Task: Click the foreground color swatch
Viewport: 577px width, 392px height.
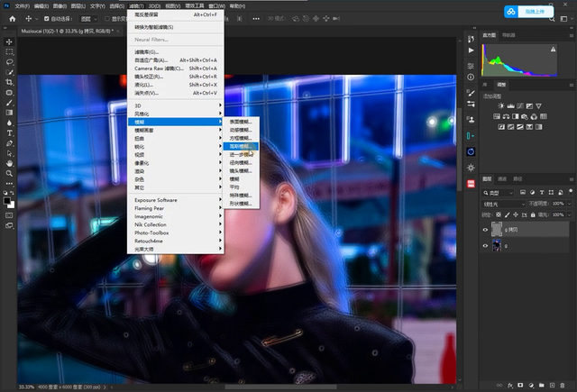Action: pos(7,200)
